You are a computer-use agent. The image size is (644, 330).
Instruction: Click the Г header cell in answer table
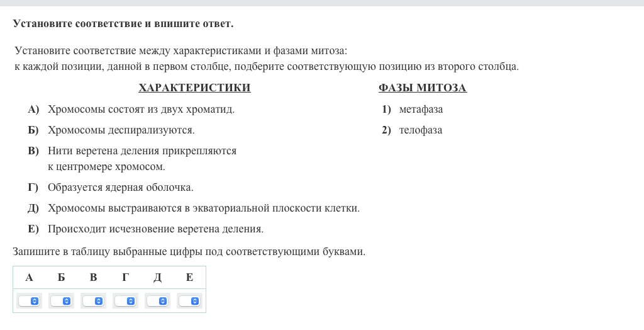pos(125,278)
